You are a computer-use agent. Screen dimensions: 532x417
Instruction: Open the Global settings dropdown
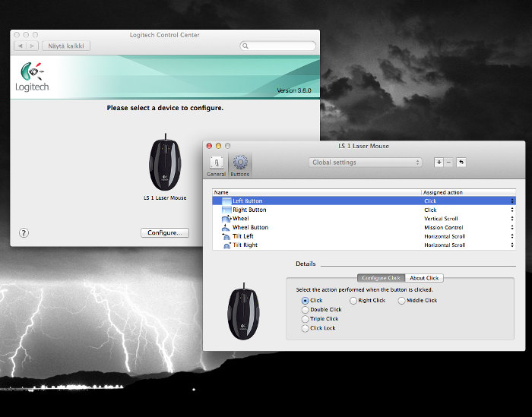365,163
